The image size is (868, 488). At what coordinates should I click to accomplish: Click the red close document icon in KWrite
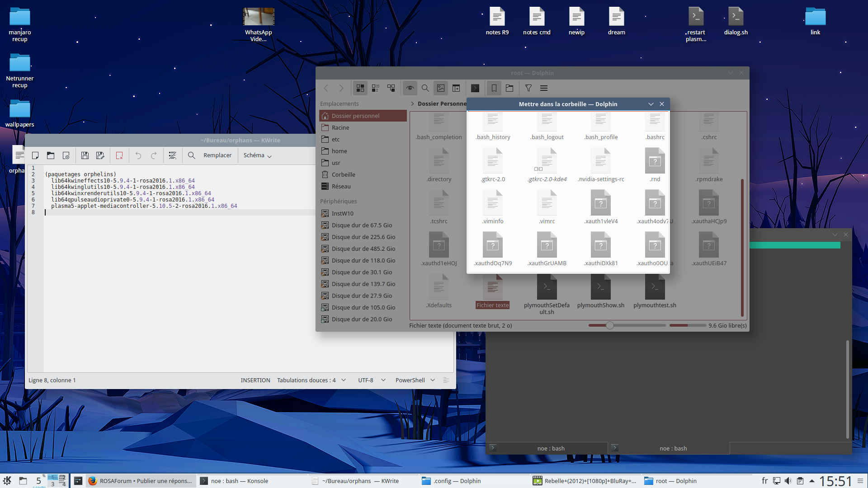tap(119, 155)
